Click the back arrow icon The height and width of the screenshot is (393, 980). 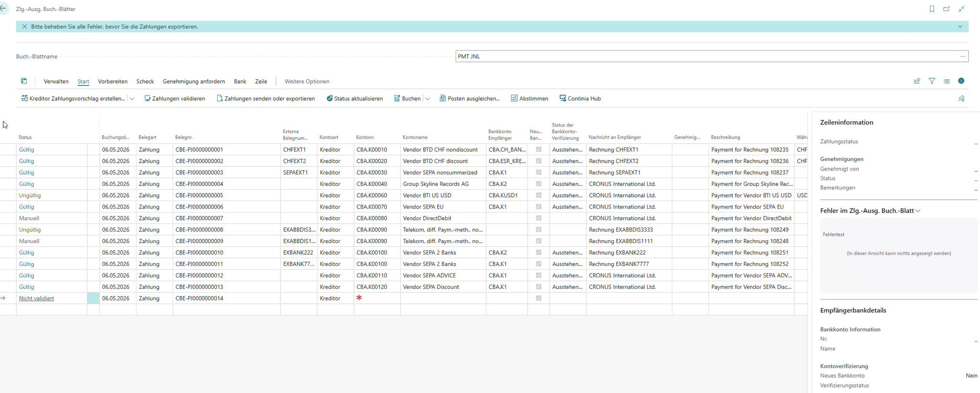point(3,9)
